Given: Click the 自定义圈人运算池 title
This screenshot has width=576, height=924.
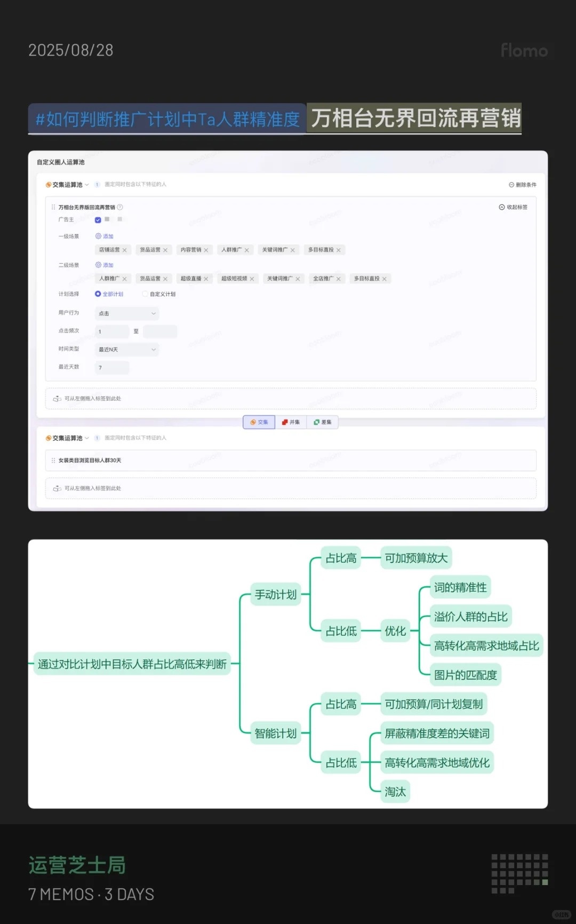Looking at the screenshot, I should click(61, 162).
